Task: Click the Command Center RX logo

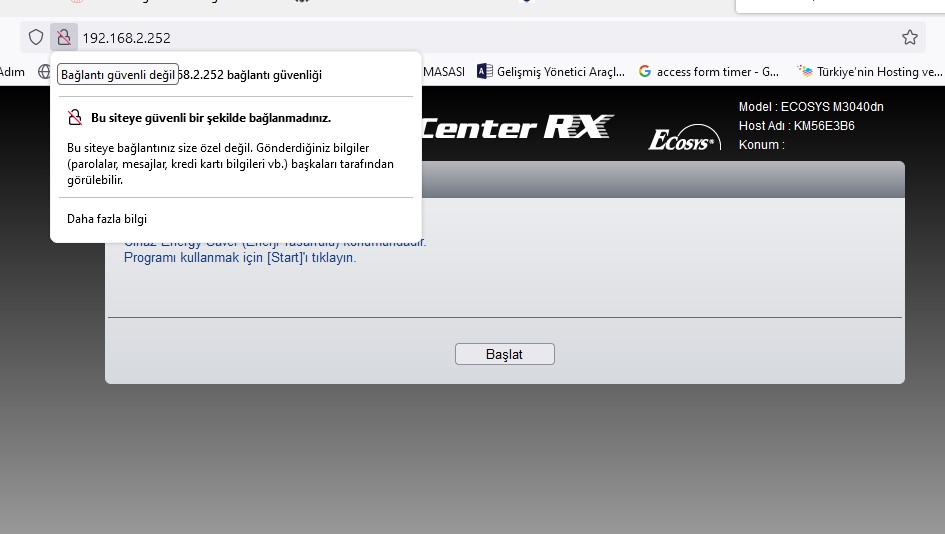Action: [517, 127]
